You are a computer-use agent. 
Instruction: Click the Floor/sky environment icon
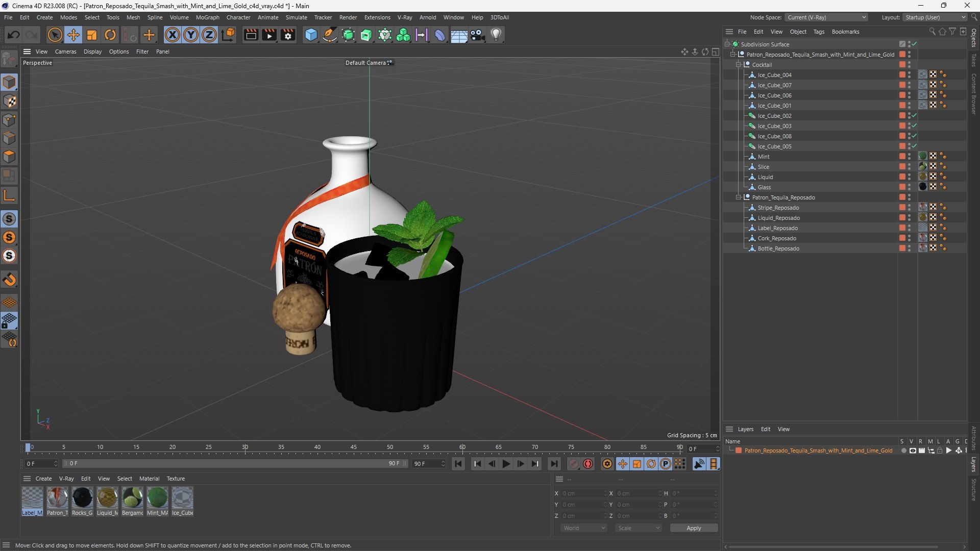click(x=459, y=35)
